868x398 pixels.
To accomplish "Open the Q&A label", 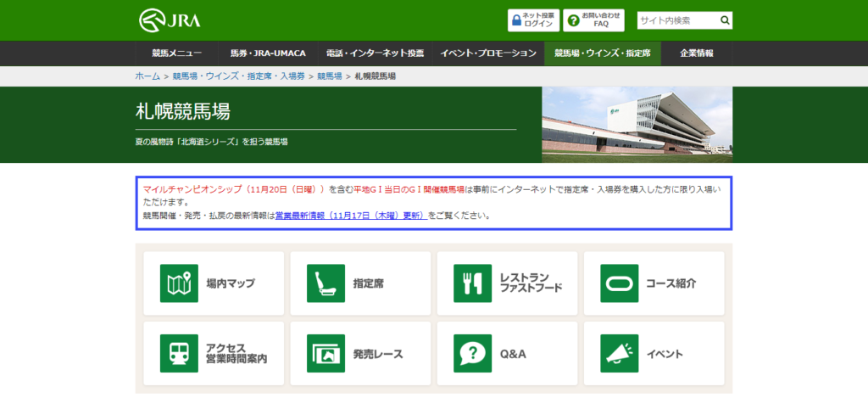I will tap(513, 354).
